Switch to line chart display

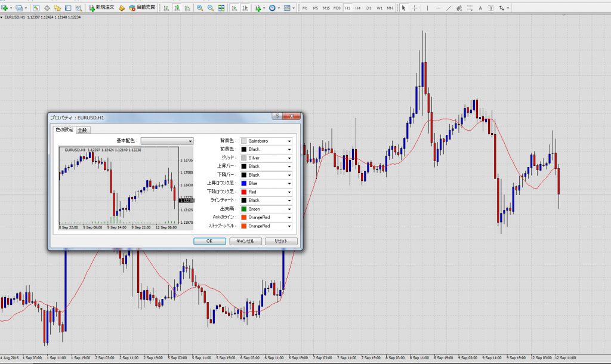point(187,8)
